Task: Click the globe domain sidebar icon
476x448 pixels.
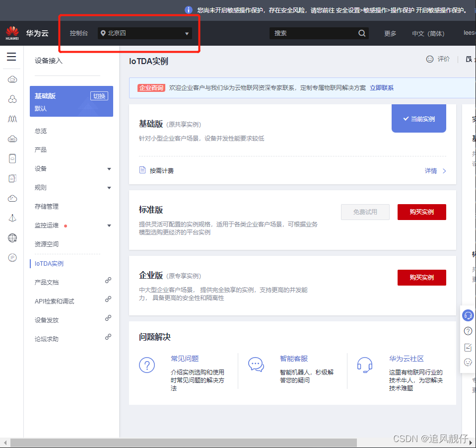Action: 12,238
